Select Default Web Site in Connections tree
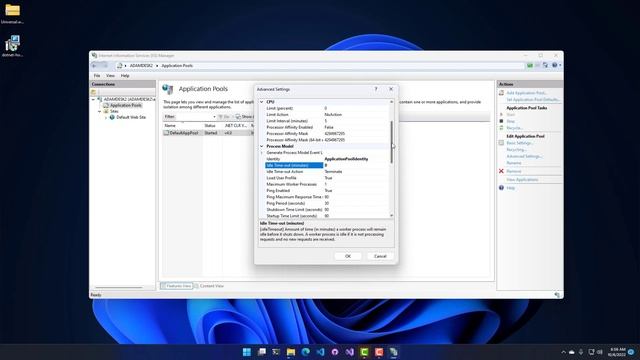 coord(131,117)
